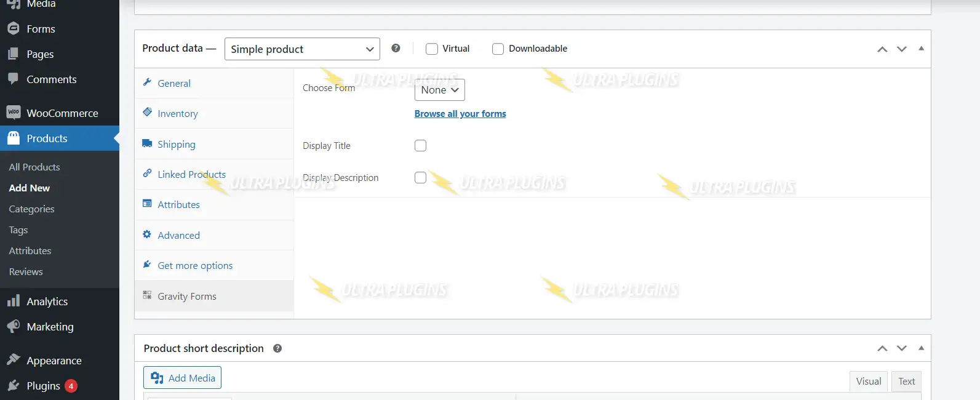Click the Pages sidebar icon
The image size is (980, 400).
(13, 54)
